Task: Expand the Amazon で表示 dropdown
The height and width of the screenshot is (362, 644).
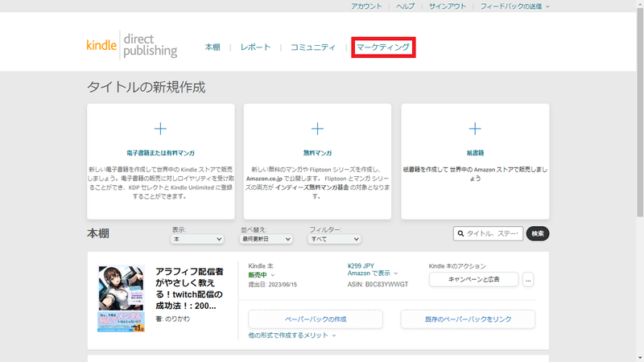Action: [373, 274]
